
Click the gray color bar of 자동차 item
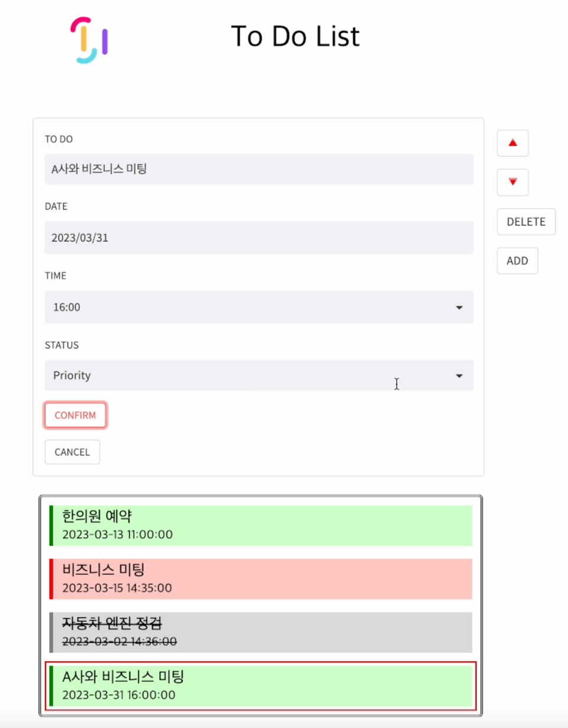click(x=51, y=632)
